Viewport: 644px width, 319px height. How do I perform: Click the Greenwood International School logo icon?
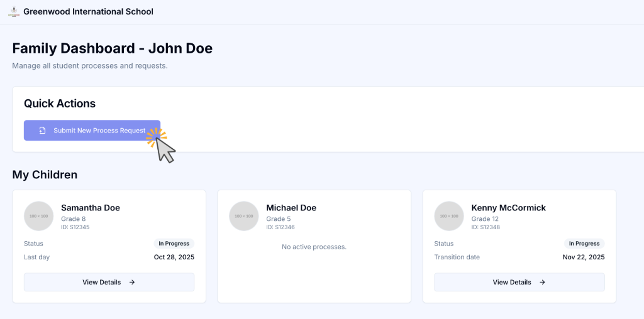[x=14, y=12]
